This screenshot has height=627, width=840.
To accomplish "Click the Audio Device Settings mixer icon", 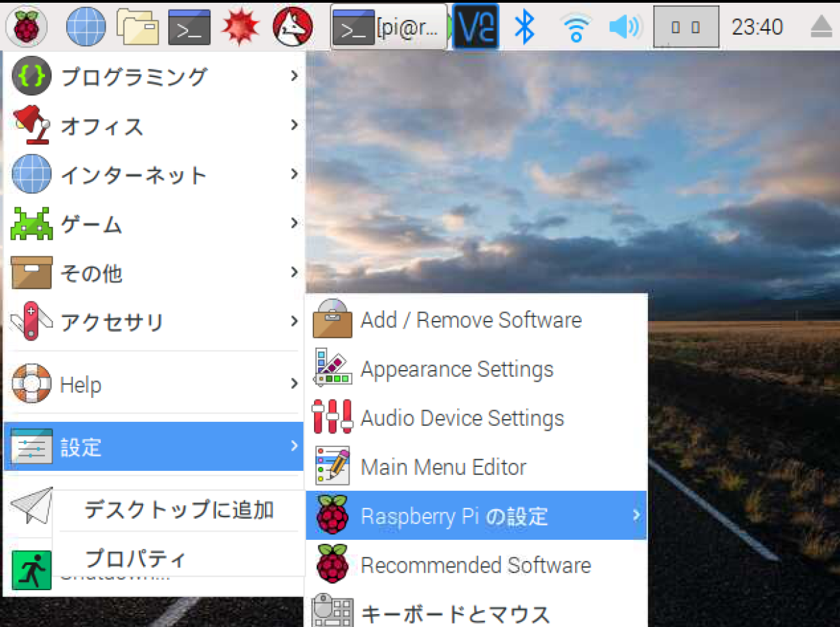I will [x=332, y=417].
